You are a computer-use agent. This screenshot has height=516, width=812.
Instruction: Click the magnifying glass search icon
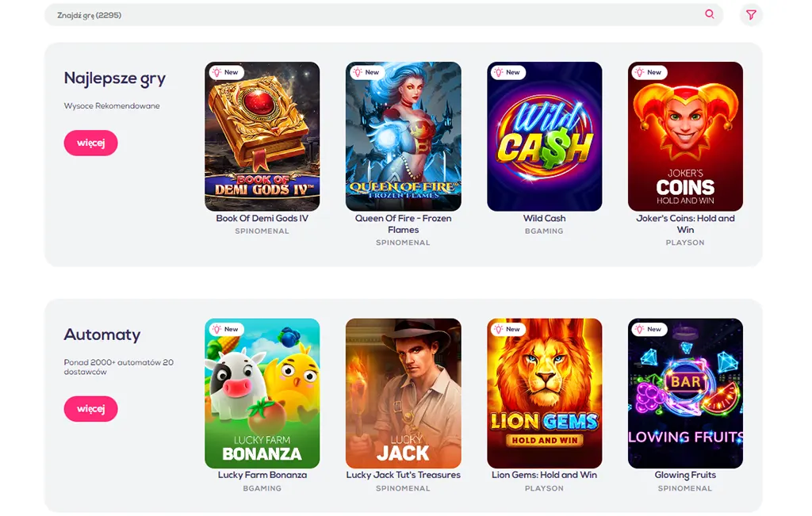pos(710,14)
